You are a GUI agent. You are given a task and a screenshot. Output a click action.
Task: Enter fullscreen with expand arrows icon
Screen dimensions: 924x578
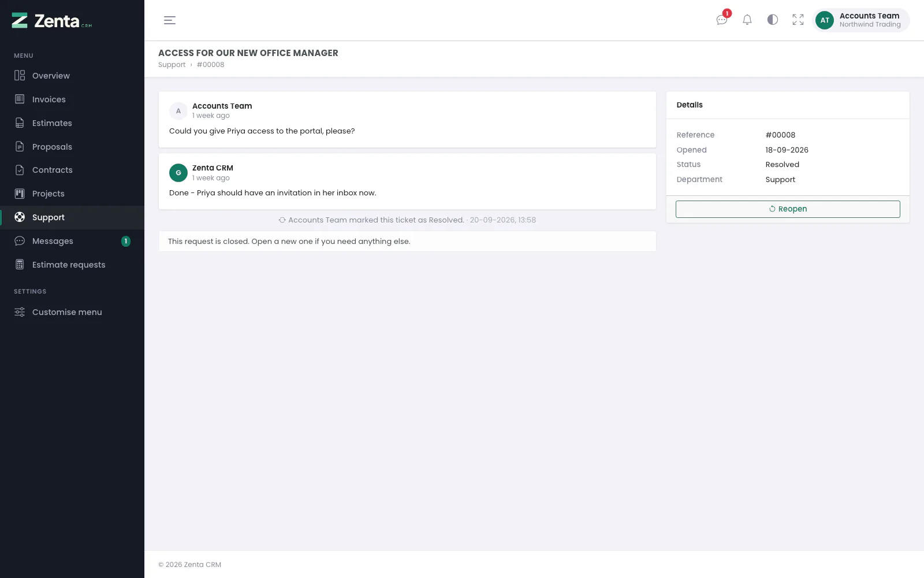tap(798, 20)
